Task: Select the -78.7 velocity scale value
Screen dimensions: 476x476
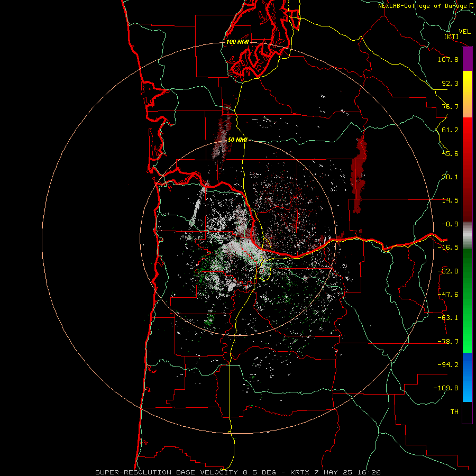Action: click(448, 342)
